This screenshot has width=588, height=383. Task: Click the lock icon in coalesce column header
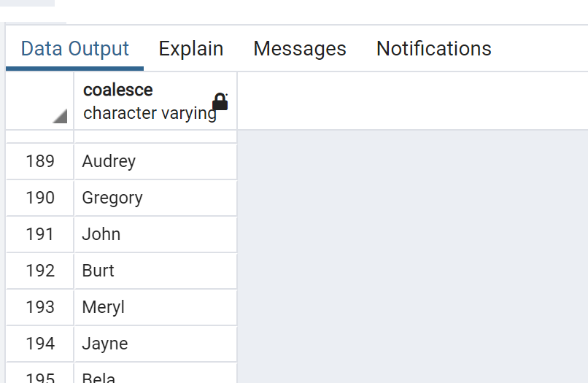(x=220, y=101)
